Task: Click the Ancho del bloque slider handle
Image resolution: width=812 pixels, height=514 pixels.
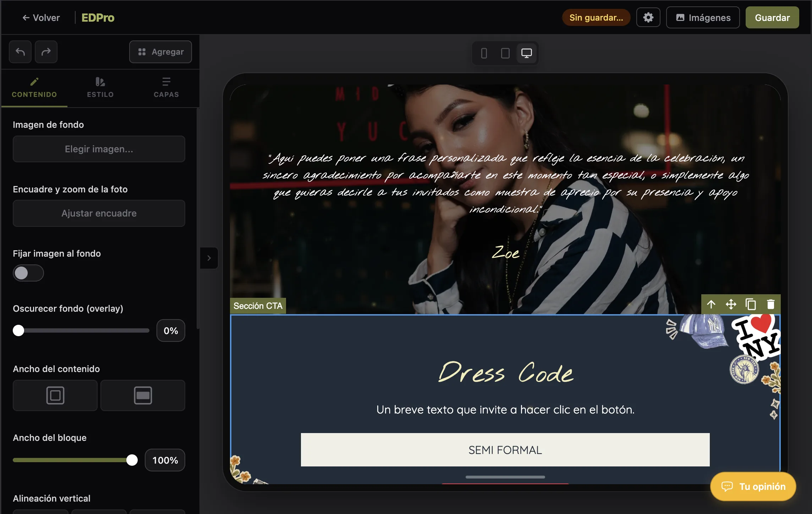Action: (132, 460)
